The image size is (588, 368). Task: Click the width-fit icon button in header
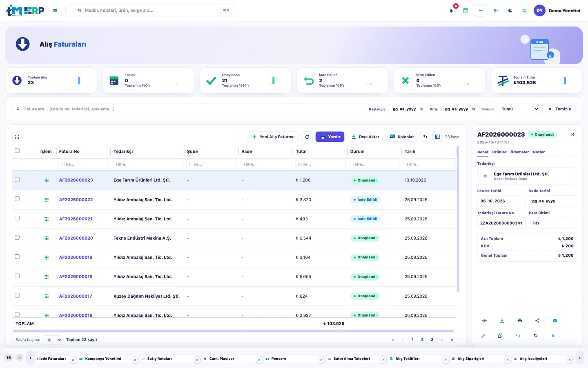(481, 11)
